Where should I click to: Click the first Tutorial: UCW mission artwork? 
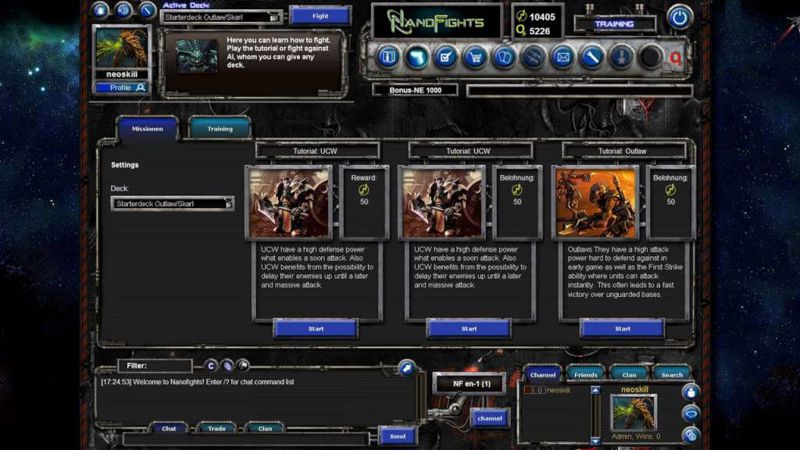(x=289, y=203)
